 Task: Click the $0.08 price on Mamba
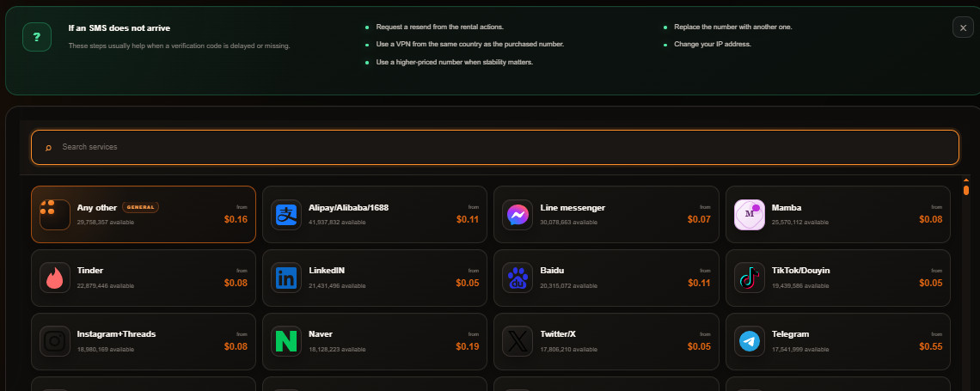coord(931,219)
